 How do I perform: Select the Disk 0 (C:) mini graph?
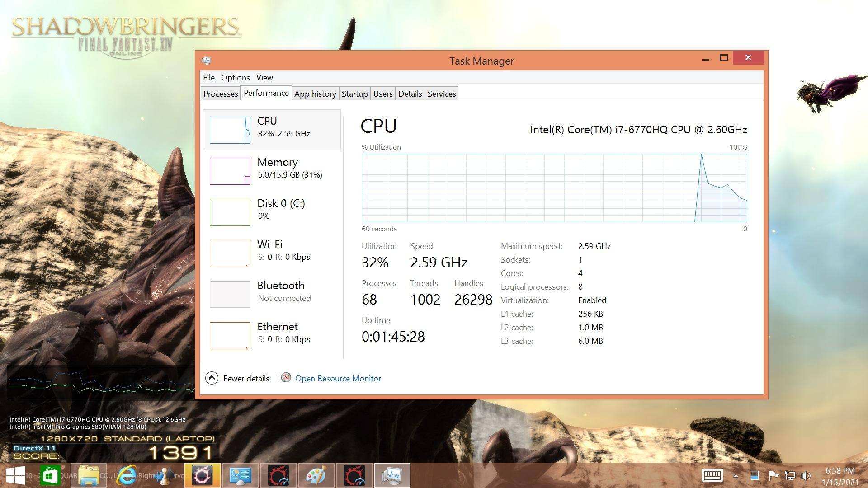click(x=230, y=212)
